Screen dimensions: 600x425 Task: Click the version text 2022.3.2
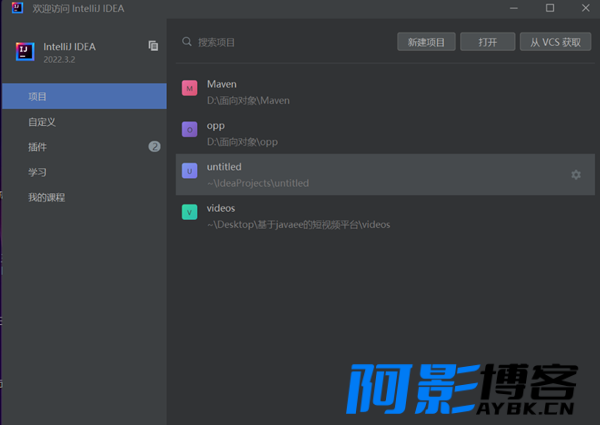[x=59, y=60]
